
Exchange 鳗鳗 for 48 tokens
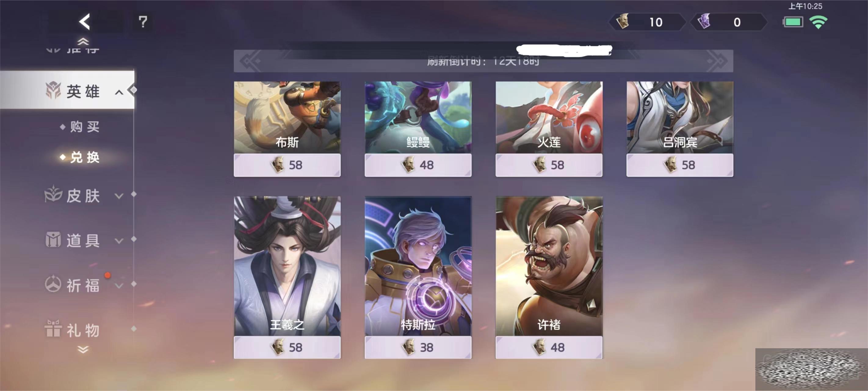click(x=418, y=165)
